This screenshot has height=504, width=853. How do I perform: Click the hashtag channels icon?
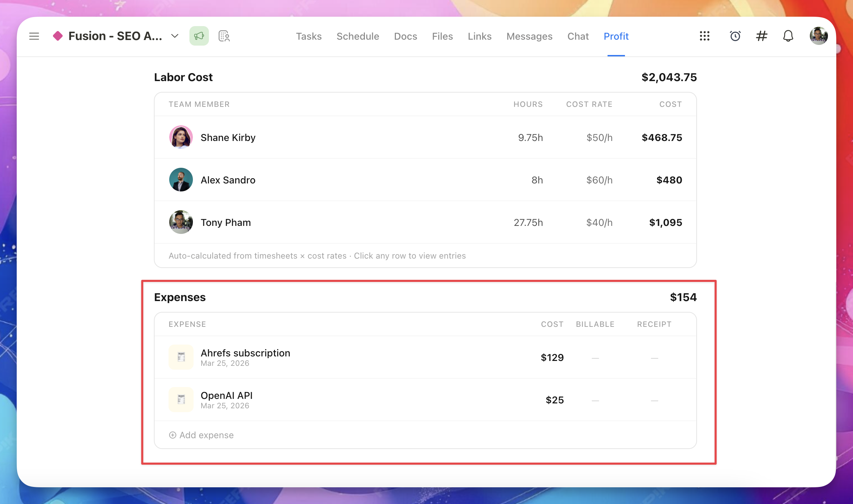pos(761,36)
